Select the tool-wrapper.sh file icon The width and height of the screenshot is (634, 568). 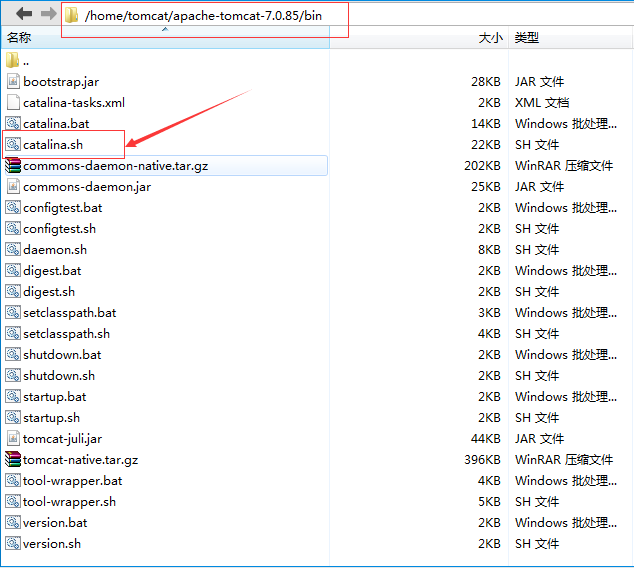click(13, 502)
